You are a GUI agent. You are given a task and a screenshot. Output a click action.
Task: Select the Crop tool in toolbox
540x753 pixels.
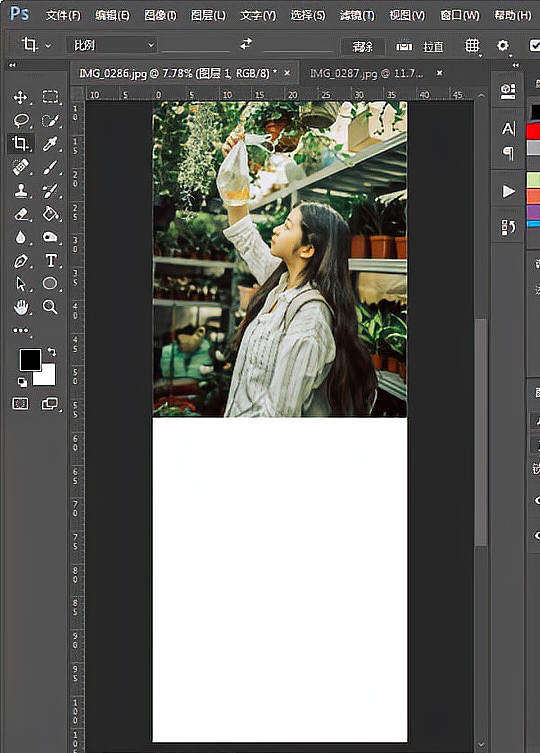click(x=20, y=143)
